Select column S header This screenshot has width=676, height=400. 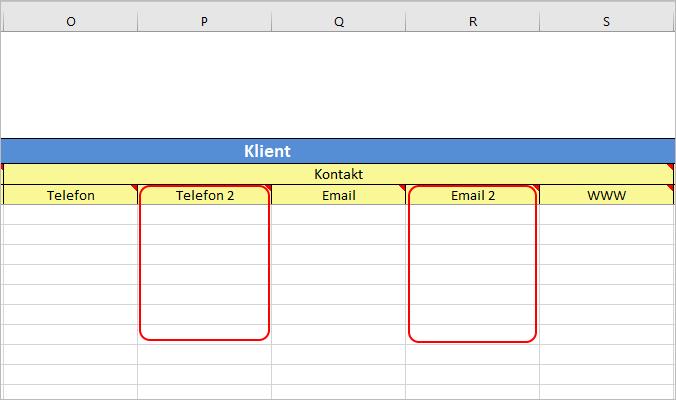pyautogui.click(x=606, y=21)
